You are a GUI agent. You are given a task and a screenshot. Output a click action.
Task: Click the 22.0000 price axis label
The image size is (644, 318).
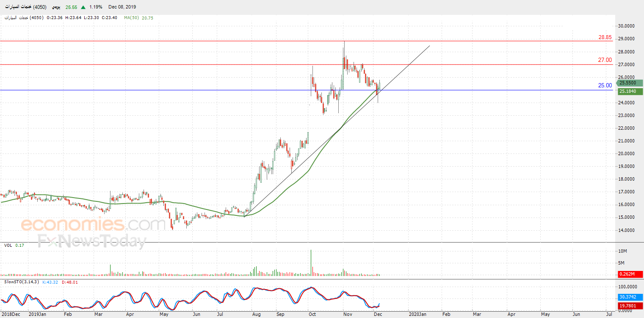(x=627, y=128)
